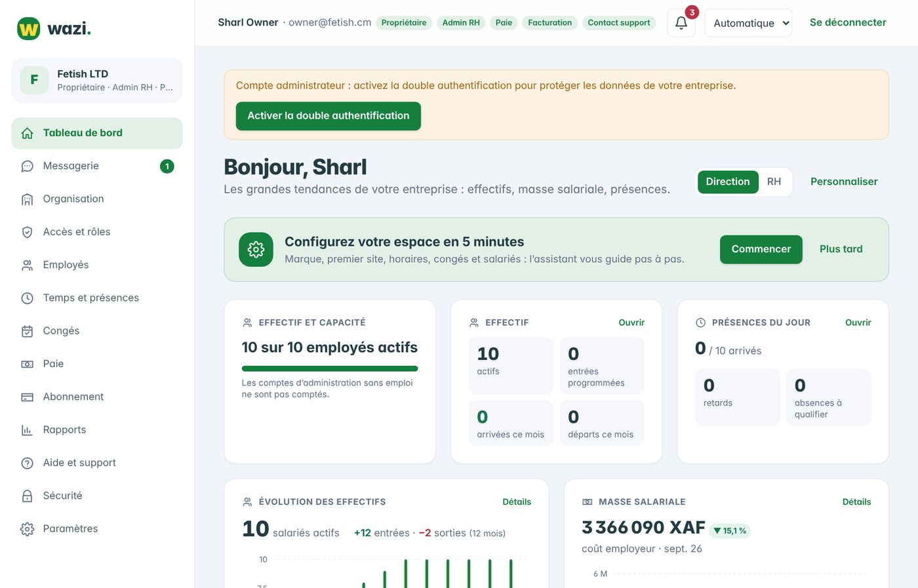Open Présences du jour via Ouvrir
The image size is (918, 588).
tap(858, 323)
